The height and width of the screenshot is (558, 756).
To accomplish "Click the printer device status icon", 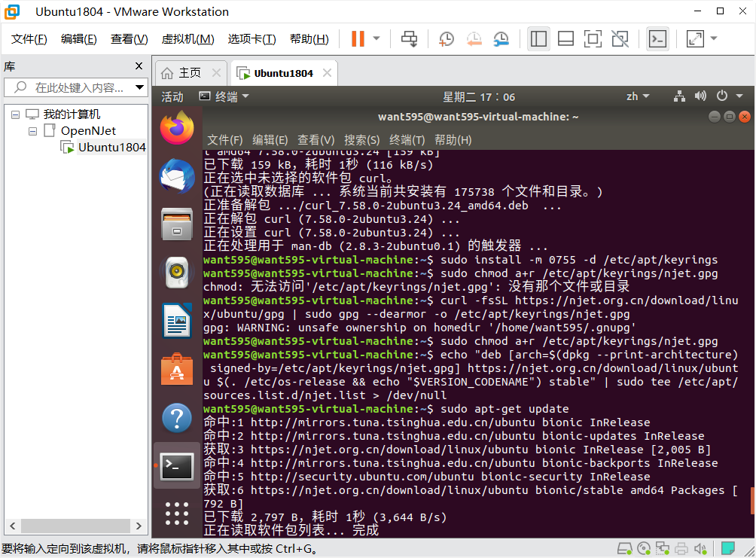I will click(681, 548).
